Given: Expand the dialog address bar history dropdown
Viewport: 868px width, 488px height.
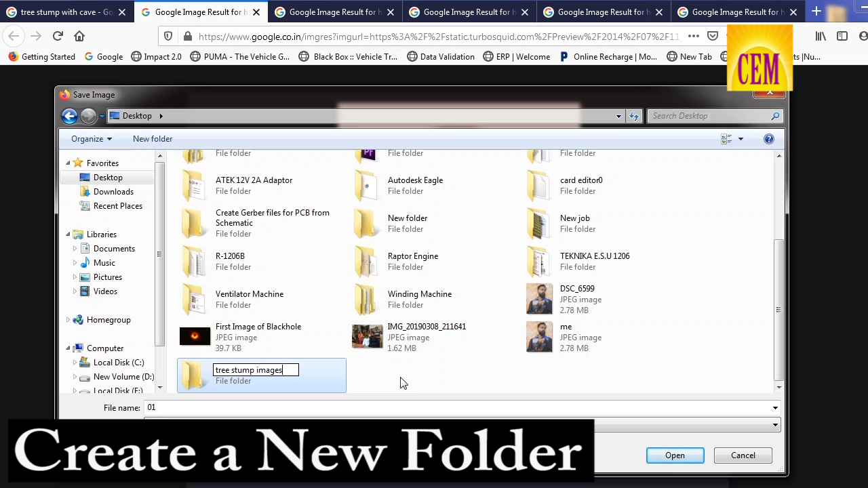Looking at the screenshot, I should (618, 116).
